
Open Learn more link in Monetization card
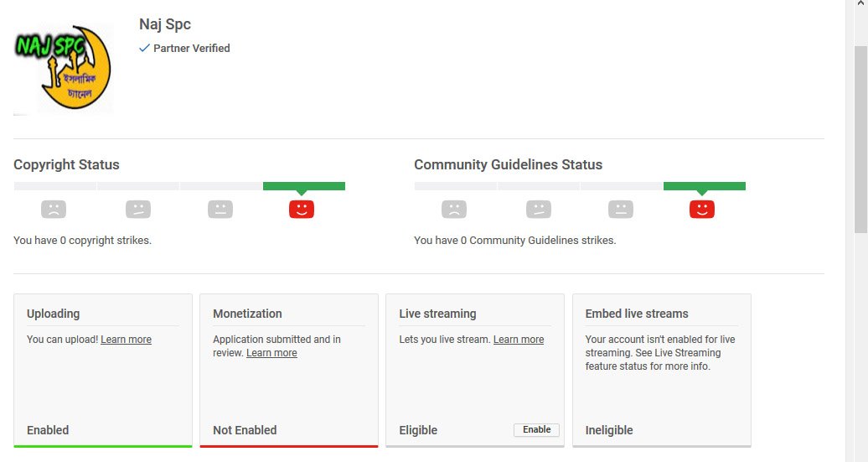271,353
